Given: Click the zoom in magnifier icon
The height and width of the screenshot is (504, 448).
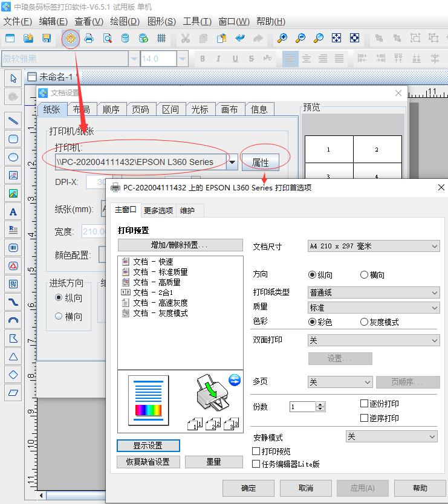Looking at the screenshot, I should pyautogui.click(x=282, y=38).
